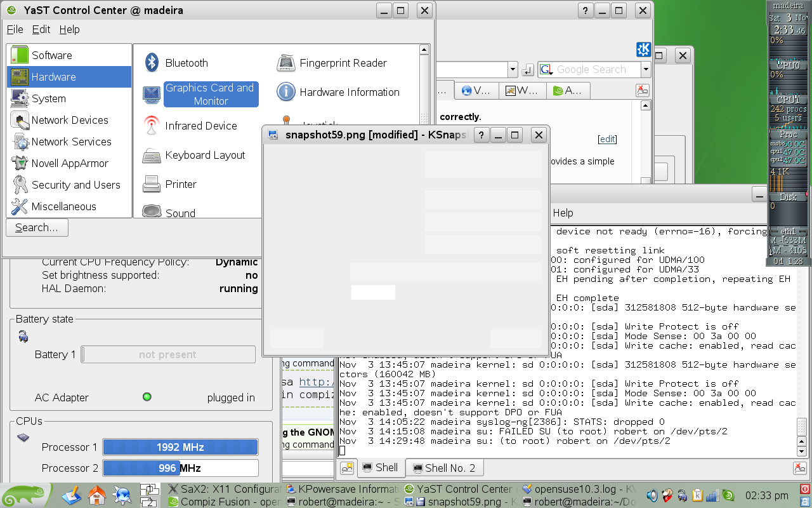Open the Fingerprint Reader module icon

click(x=286, y=62)
